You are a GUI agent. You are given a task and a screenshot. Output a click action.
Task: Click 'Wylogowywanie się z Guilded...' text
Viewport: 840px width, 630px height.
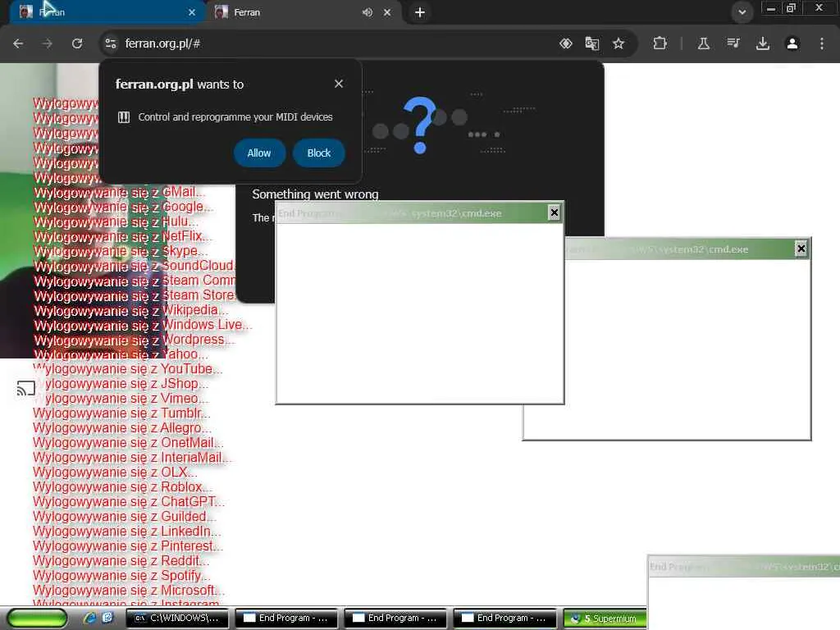[125, 517]
